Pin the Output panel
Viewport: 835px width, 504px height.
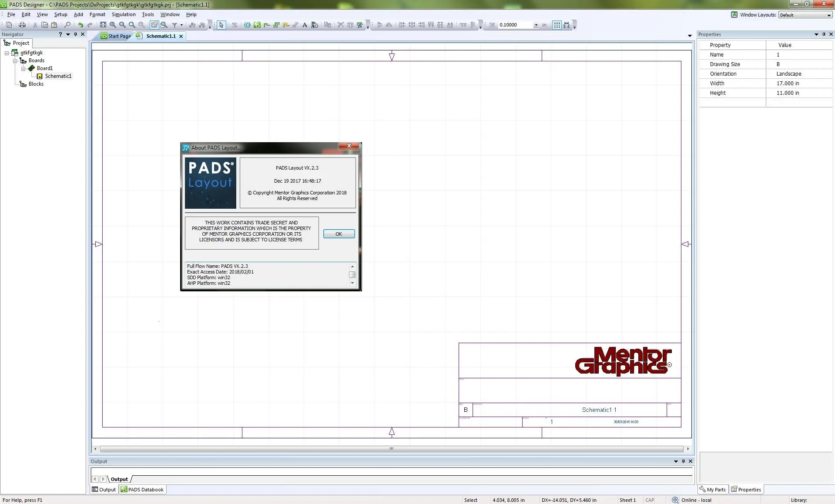click(x=683, y=461)
